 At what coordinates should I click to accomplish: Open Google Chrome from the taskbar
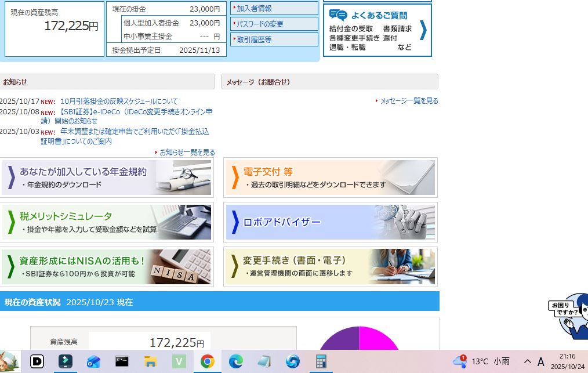(207, 362)
